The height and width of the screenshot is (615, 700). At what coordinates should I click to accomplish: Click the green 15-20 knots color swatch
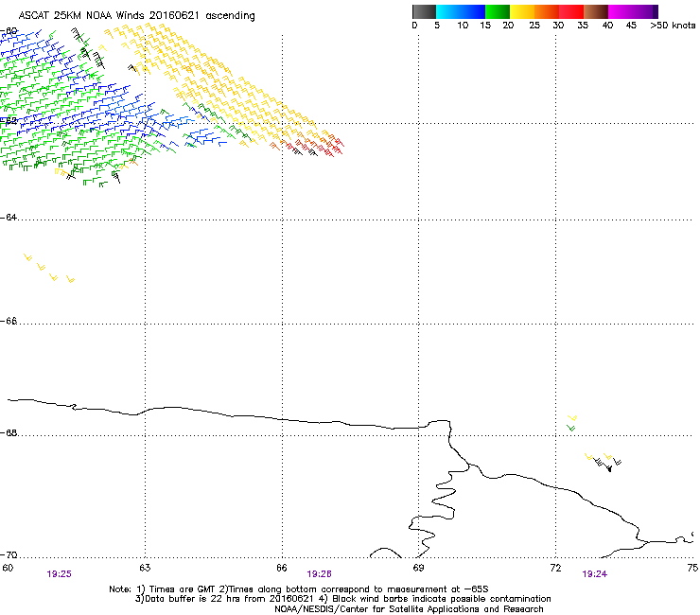(498, 11)
